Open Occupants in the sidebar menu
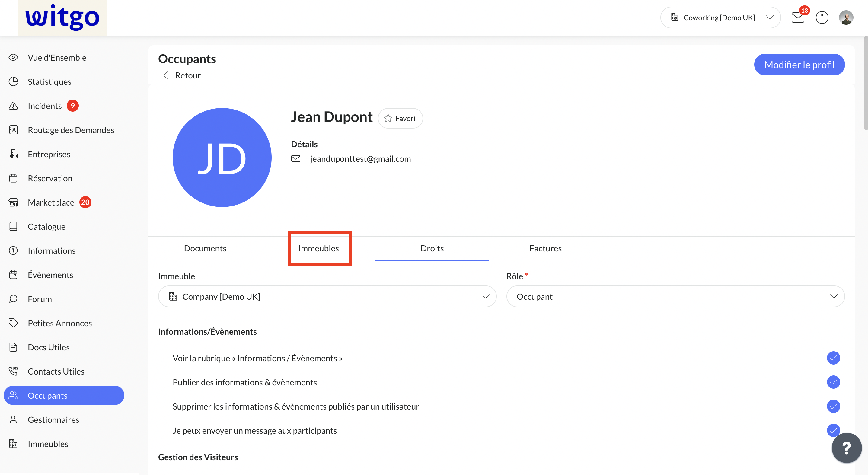The width and height of the screenshot is (868, 475). (64, 396)
